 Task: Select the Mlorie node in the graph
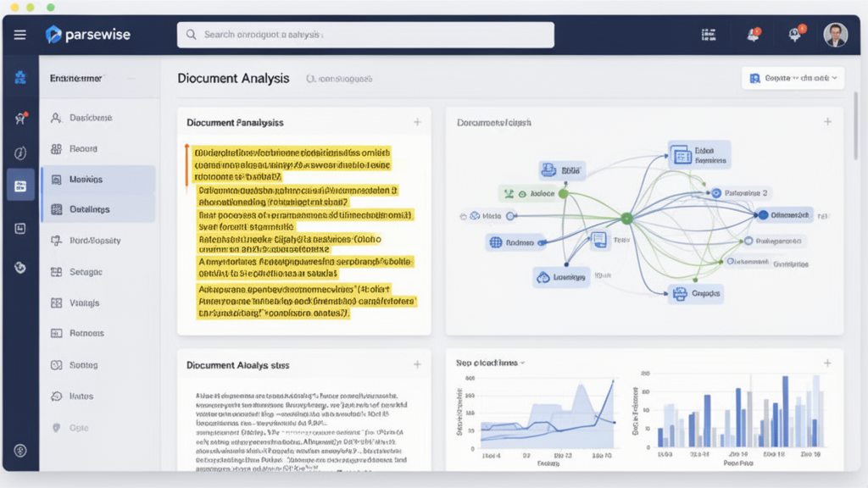pos(487,216)
